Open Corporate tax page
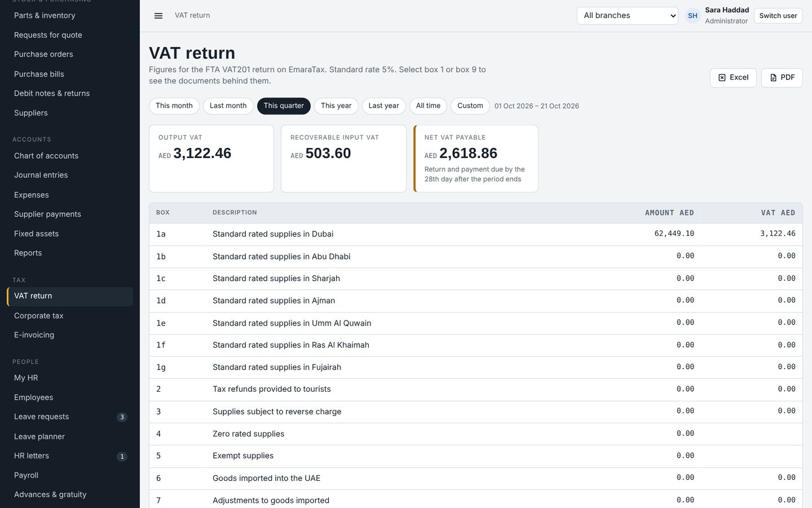The image size is (812, 508). [x=70, y=316]
